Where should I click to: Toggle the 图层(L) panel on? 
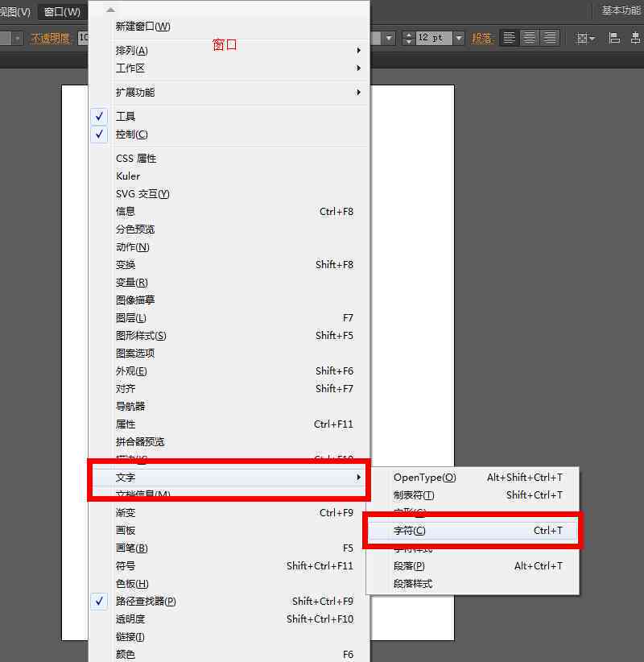point(229,318)
